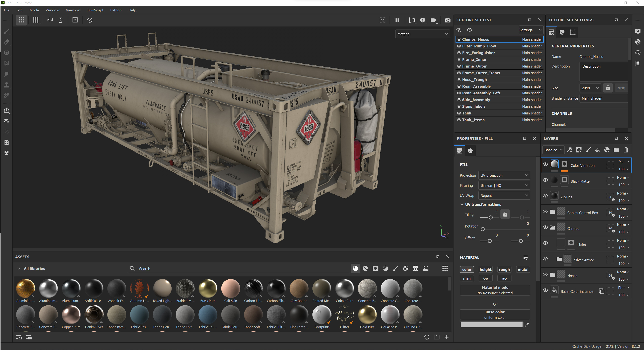
Task: Hide the Silver Armor layer group
Action: click(545, 259)
